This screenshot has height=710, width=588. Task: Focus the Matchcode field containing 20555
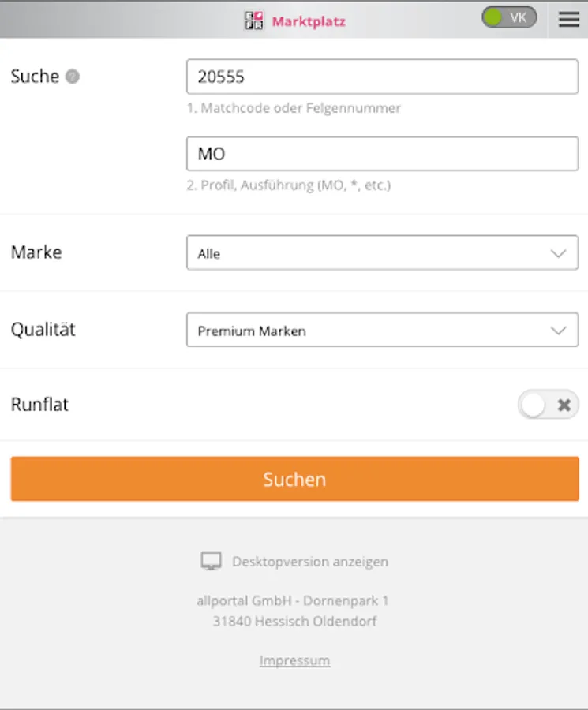coord(382,77)
